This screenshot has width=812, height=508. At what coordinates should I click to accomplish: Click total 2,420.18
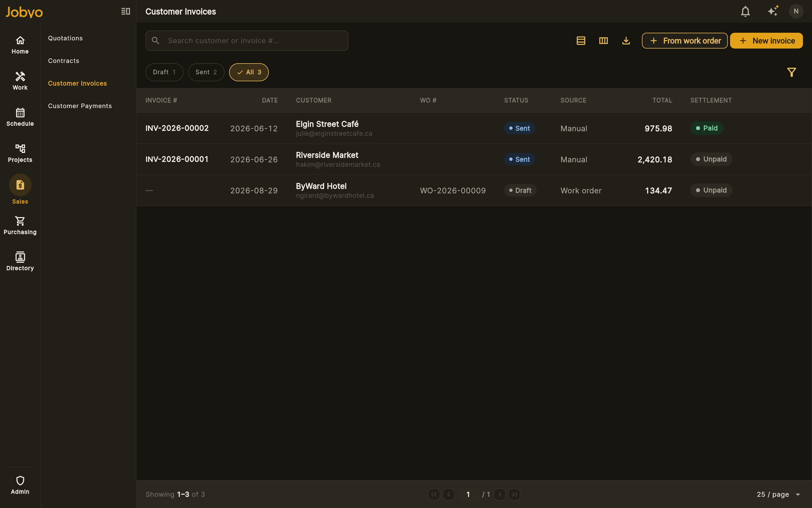655,159
